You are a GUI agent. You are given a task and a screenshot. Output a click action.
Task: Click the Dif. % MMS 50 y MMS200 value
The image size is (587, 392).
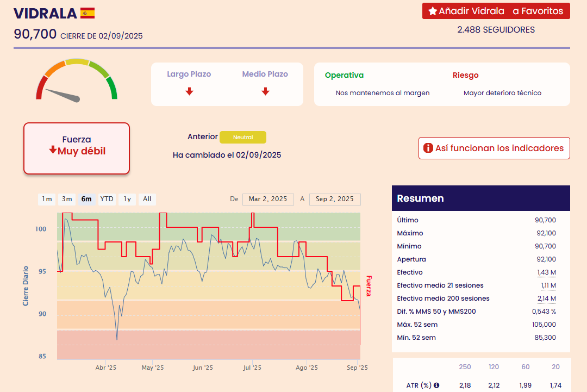pyautogui.click(x=544, y=312)
